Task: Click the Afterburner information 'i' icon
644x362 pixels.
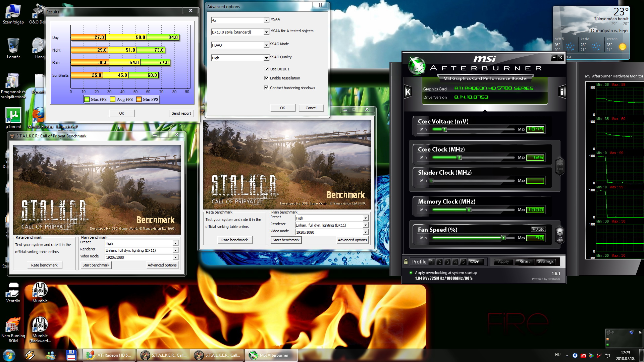Action: coord(562,92)
